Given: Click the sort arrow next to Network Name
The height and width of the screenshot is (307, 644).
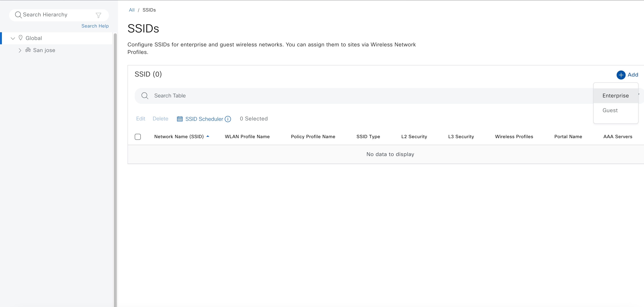Looking at the screenshot, I should pos(208,136).
